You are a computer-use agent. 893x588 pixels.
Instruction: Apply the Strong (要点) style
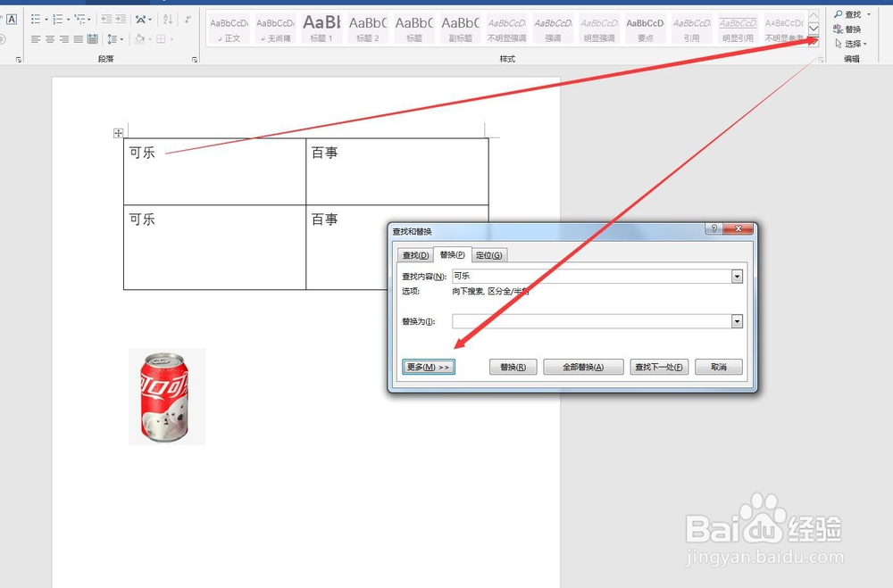646,29
